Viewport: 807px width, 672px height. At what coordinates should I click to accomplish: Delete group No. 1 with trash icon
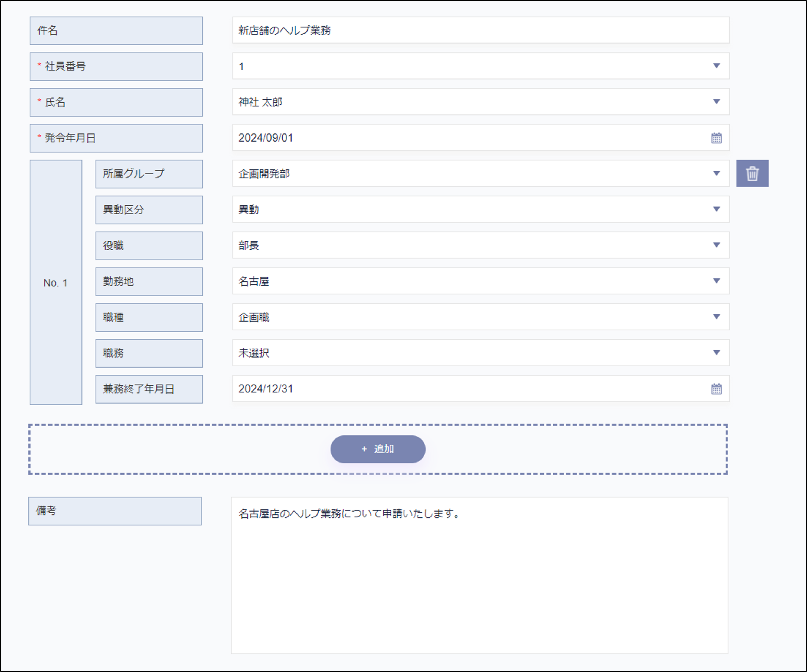752,173
